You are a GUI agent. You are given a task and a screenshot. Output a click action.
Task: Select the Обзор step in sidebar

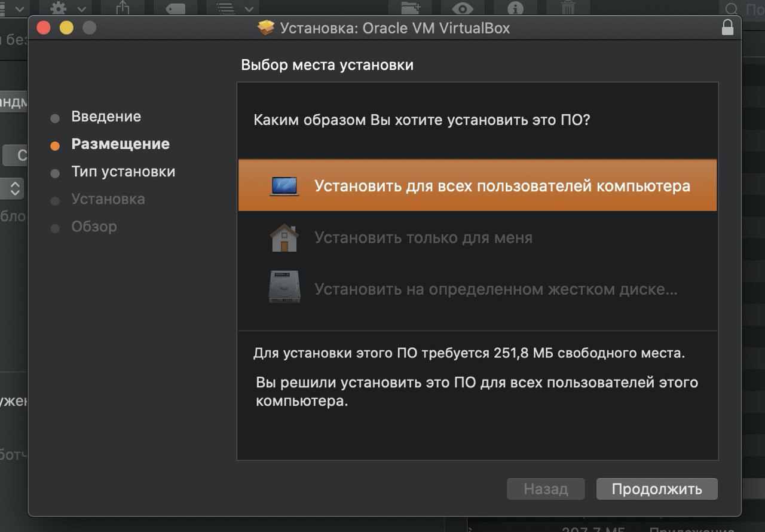pyautogui.click(x=94, y=227)
